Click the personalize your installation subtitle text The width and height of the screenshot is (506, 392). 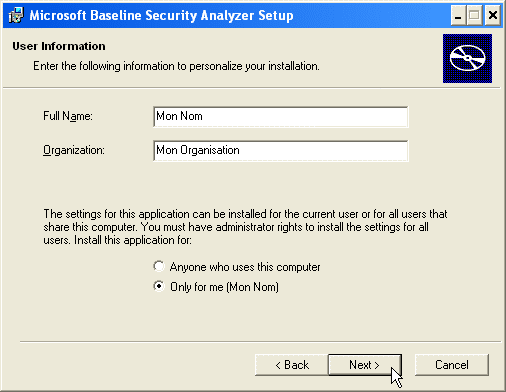point(176,66)
